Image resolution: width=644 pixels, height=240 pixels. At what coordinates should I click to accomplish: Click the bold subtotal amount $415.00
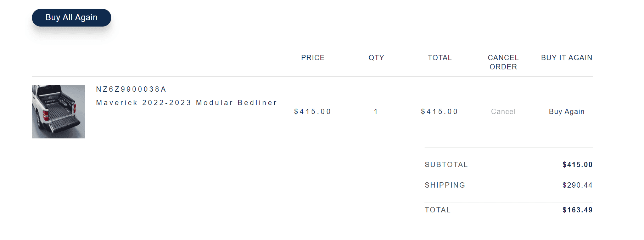(x=577, y=165)
